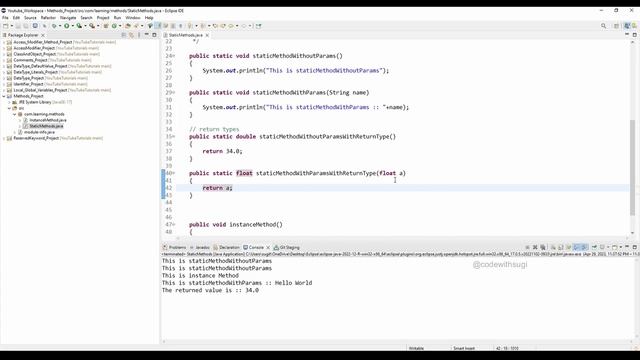
Task: Click Remove All Terminated Launches icon
Action: pyautogui.click(x=542, y=247)
